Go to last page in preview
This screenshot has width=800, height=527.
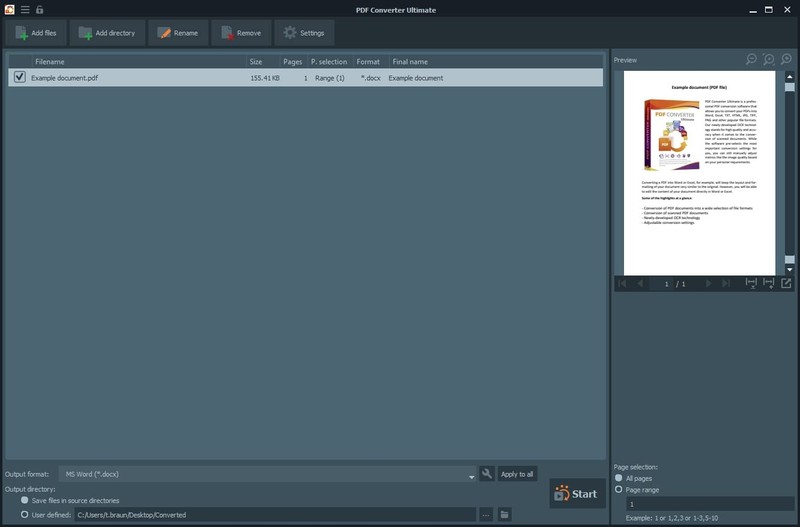[726, 284]
